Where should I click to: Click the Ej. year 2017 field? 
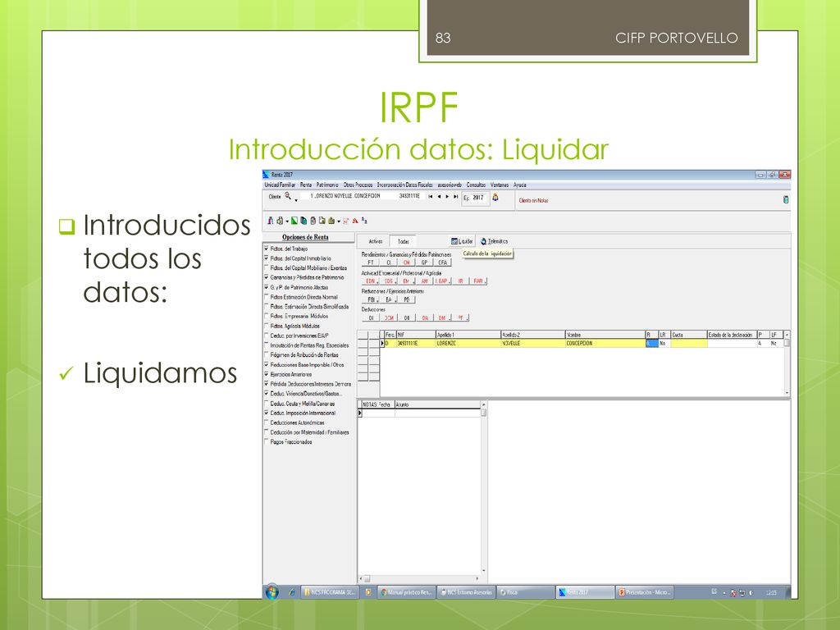[x=478, y=198]
